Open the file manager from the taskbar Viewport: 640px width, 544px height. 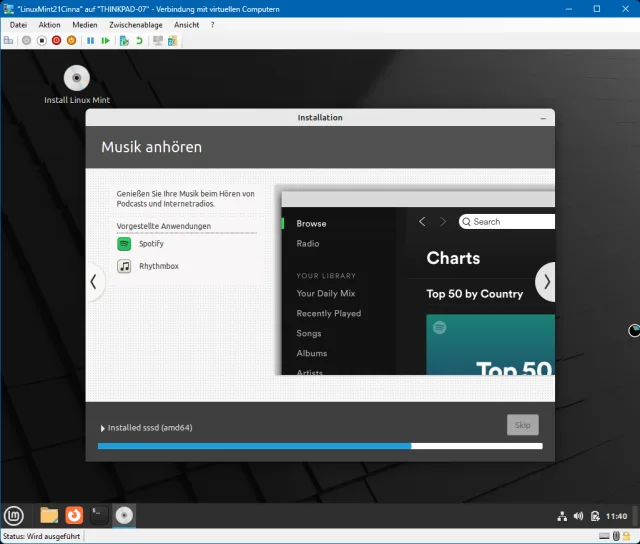[x=48, y=516]
